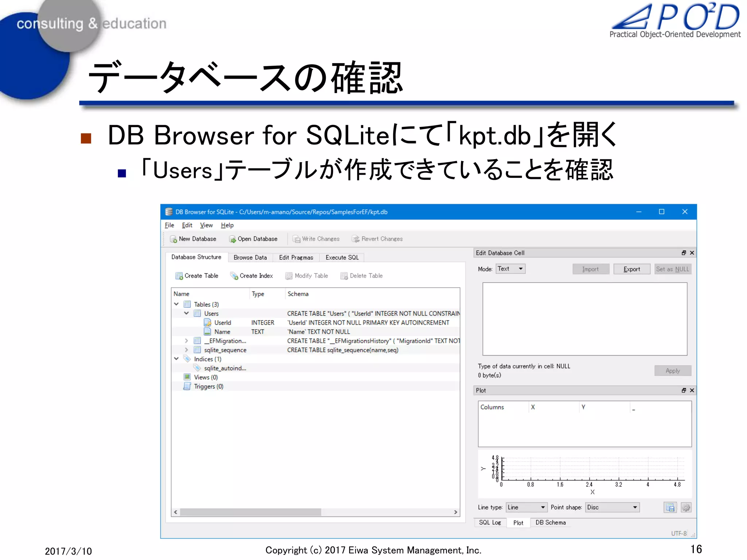Click the Indices tag icon
The height and width of the screenshot is (560, 747).
(187, 359)
